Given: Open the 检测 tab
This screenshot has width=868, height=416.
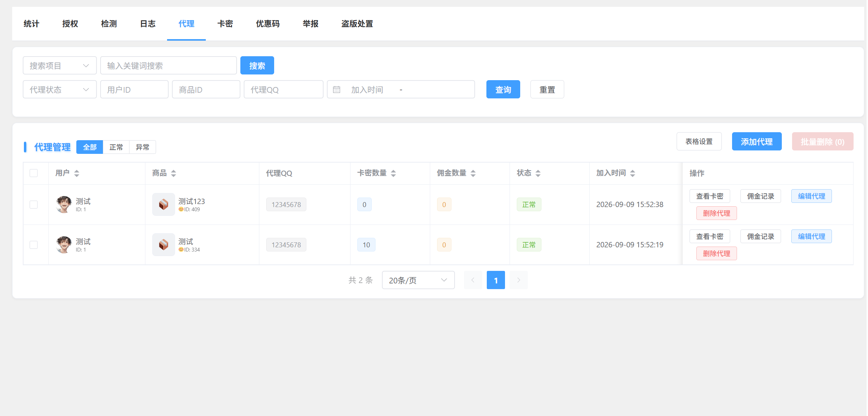Looking at the screenshot, I should tap(109, 24).
